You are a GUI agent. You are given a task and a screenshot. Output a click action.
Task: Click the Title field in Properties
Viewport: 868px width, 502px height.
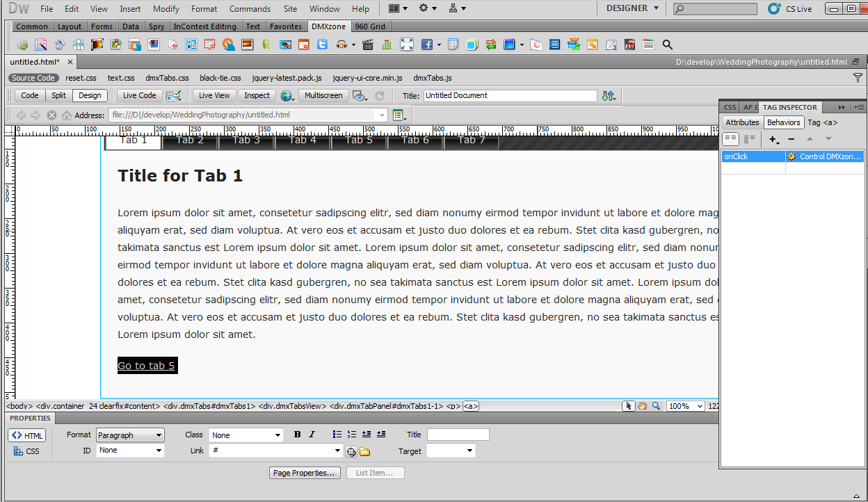tap(458, 435)
